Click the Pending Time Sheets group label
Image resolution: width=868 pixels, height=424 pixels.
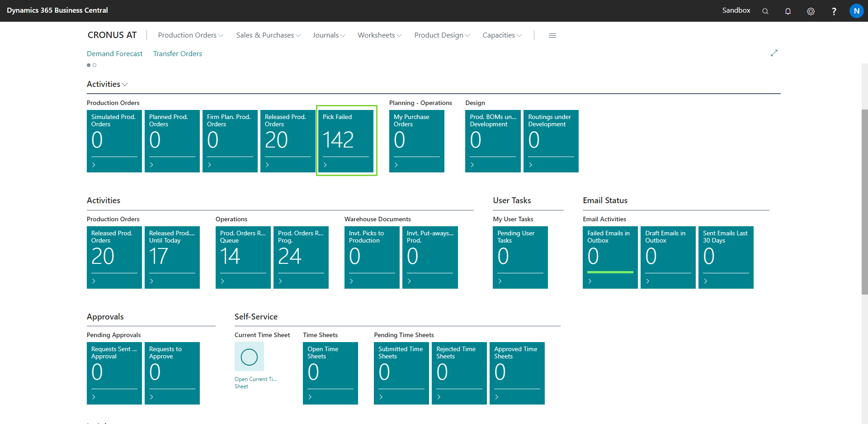point(404,335)
